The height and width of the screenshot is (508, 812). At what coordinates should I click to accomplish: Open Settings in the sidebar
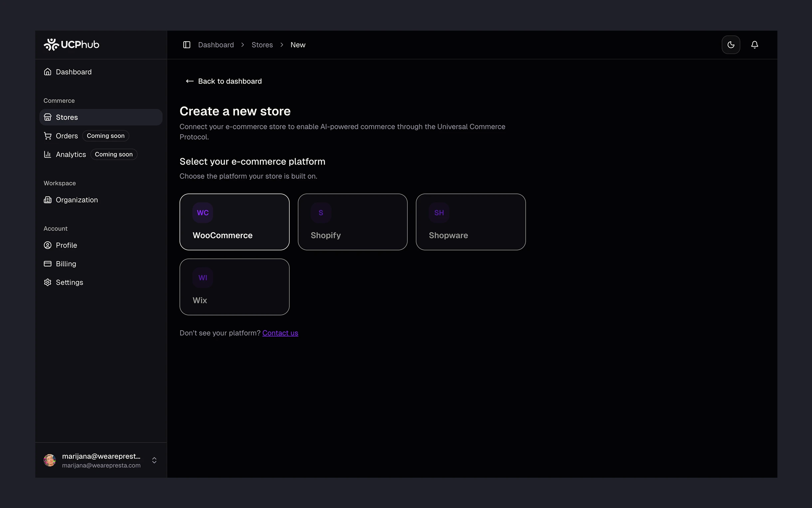(x=101, y=282)
